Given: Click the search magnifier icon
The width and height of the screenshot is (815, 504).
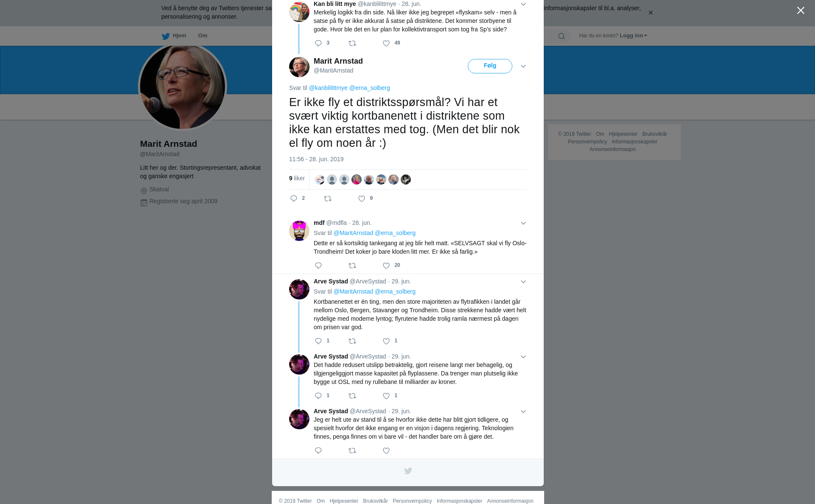Looking at the screenshot, I should (562, 36).
